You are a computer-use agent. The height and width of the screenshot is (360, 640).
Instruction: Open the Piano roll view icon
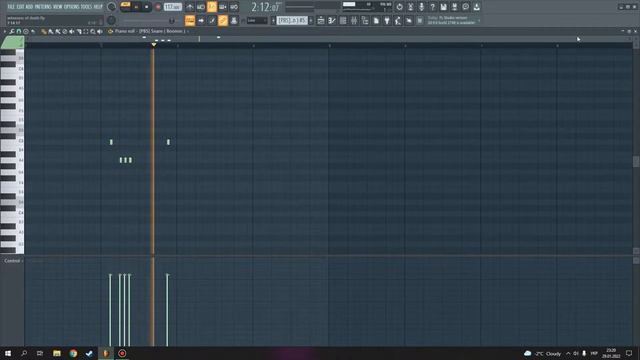(332, 20)
